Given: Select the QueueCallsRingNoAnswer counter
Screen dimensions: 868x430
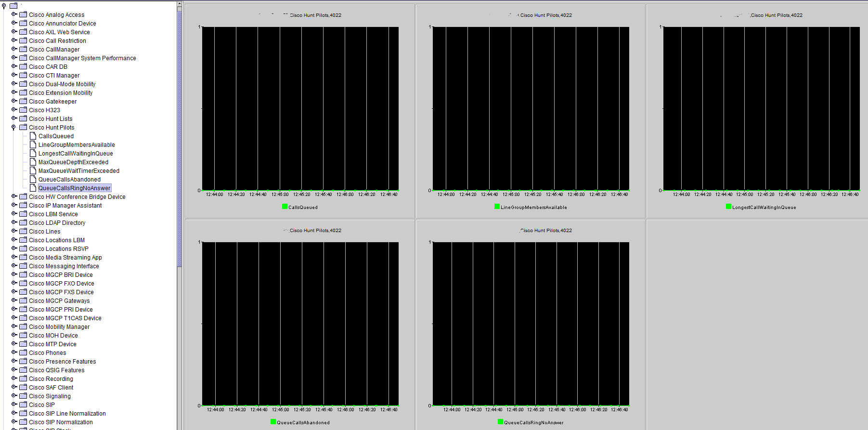Looking at the screenshot, I should click(x=75, y=188).
